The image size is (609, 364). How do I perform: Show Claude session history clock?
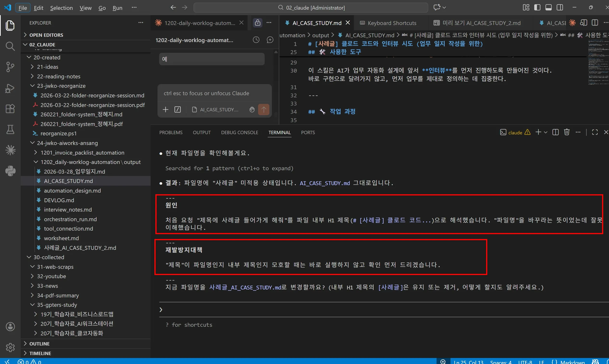click(256, 40)
